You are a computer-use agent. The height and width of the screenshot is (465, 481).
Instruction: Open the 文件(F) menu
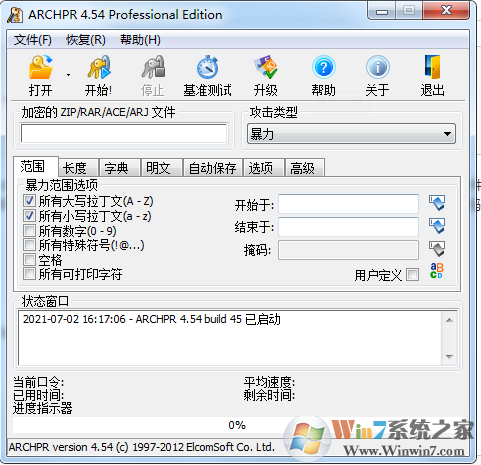[x=33, y=40]
